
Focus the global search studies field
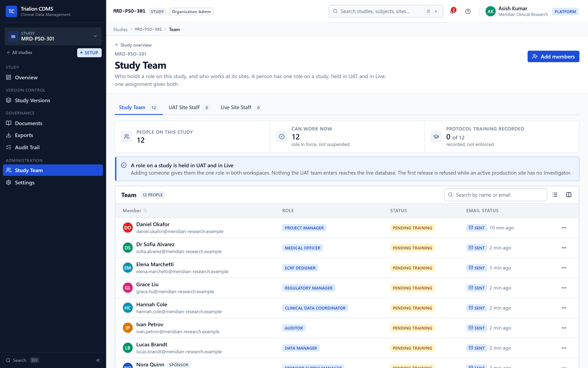coord(386,11)
